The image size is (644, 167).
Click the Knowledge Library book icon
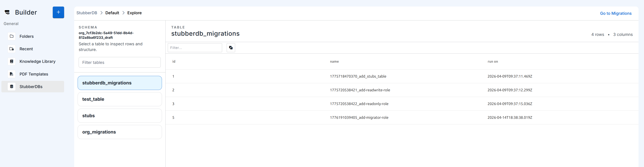11,61
